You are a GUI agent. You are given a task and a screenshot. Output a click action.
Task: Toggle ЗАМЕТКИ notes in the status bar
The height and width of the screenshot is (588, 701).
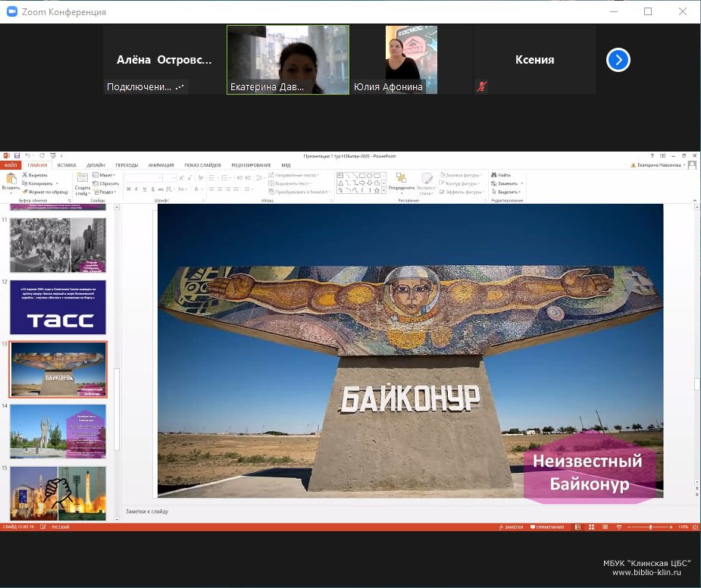(x=511, y=527)
